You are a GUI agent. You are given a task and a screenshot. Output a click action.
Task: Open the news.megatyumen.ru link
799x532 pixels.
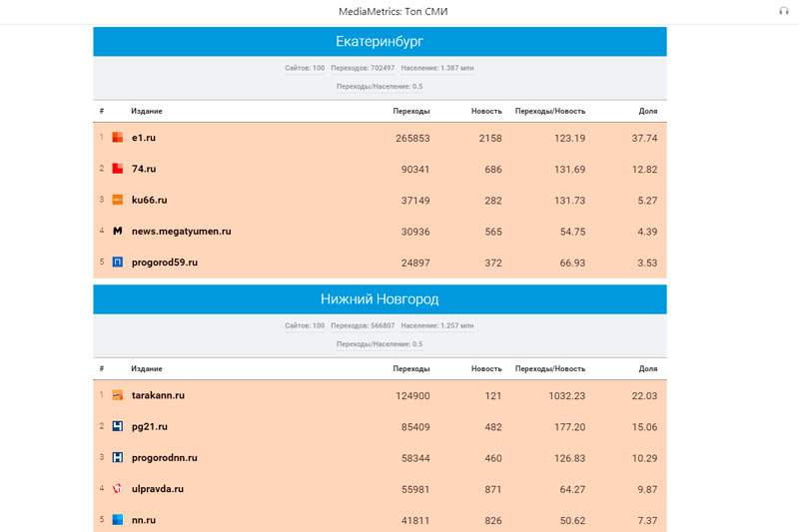pyautogui.click(x=181, y=231)
